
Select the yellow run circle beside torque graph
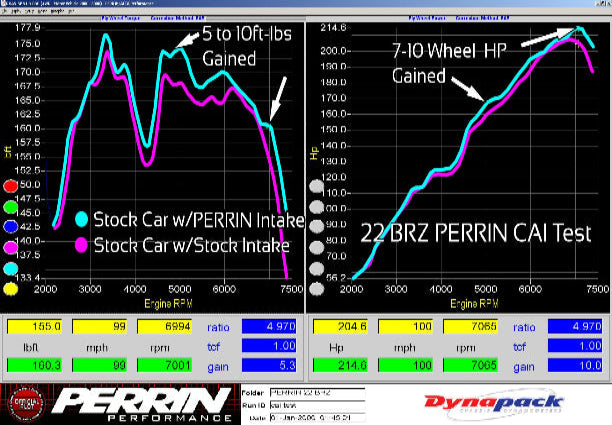pyautogui.click(x=11, y=290)
